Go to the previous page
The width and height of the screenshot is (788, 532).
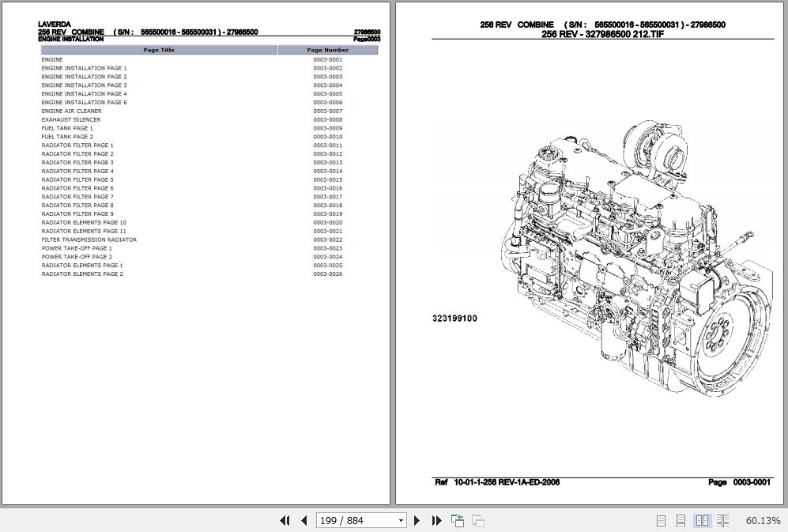(303, 521)
